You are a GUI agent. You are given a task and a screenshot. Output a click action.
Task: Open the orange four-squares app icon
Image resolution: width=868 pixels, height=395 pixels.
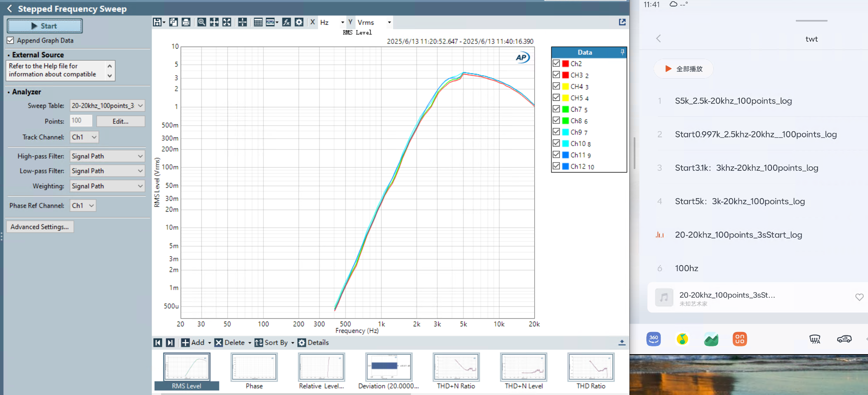740,339
